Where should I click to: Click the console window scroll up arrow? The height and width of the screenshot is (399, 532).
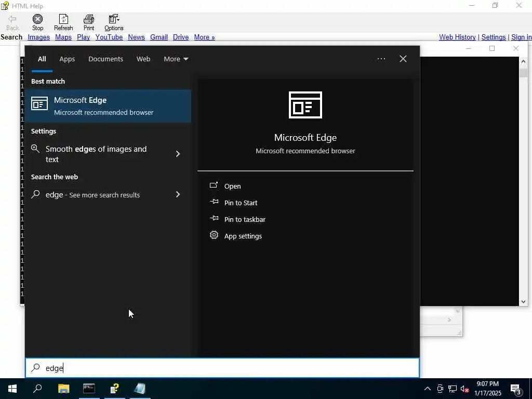pos(523,61)
